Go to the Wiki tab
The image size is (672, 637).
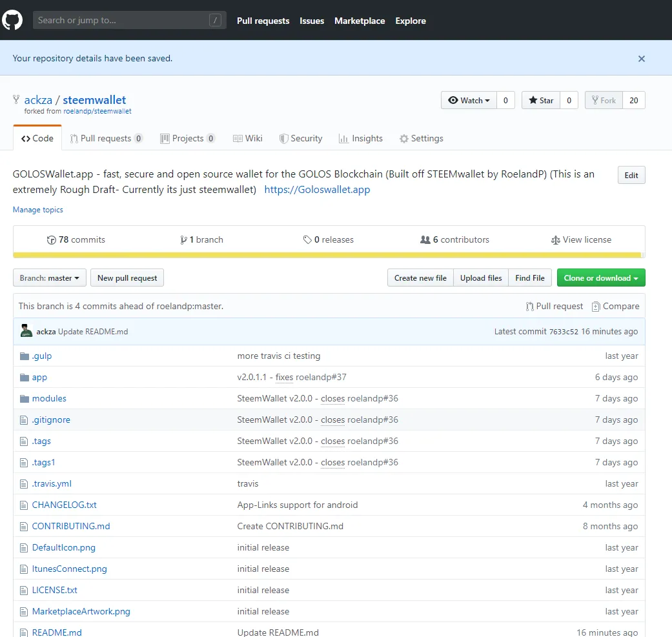pos(248,138)
